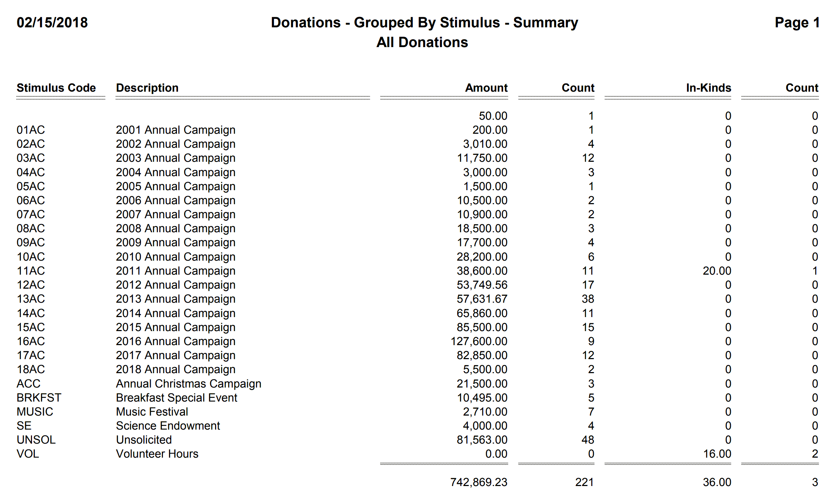
Task: Click description 'Volunteer Hours'
Action: tap(157, 454)
